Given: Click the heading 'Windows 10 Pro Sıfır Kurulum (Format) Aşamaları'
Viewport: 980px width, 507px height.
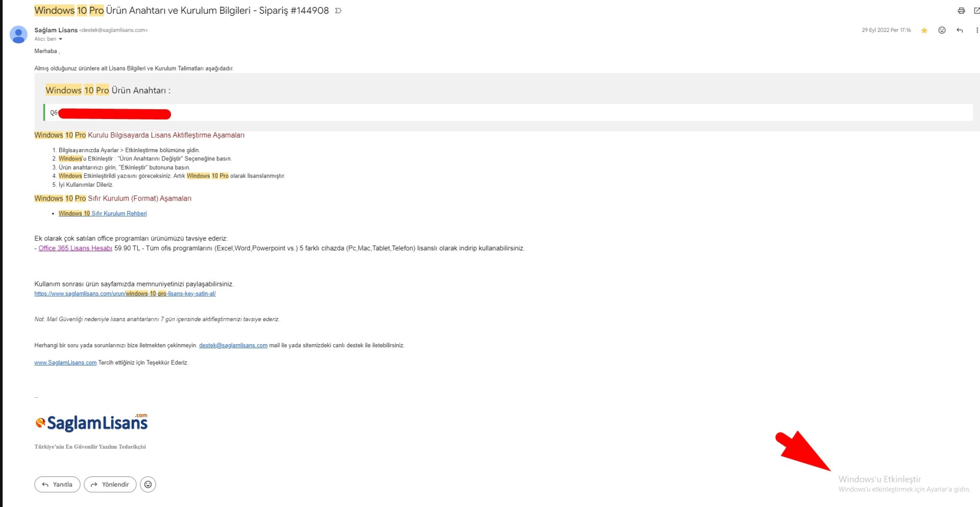Looking at the screenshot, I should tap(113, 199).
